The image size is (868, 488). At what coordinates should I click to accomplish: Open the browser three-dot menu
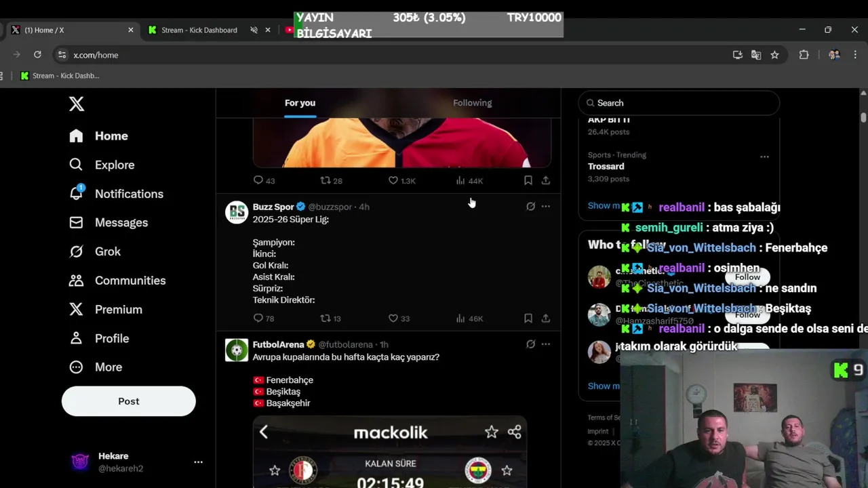click(x=854, y=55)
